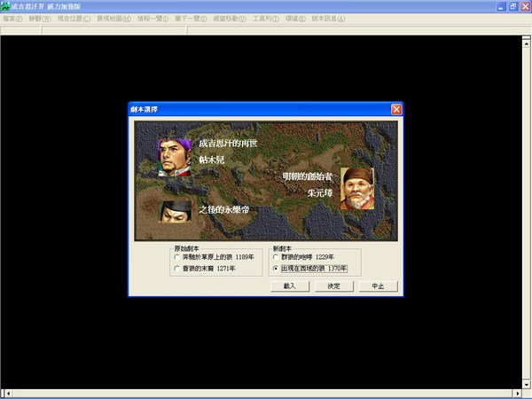Choose the 1229年 new scenario option

[276, 257]
